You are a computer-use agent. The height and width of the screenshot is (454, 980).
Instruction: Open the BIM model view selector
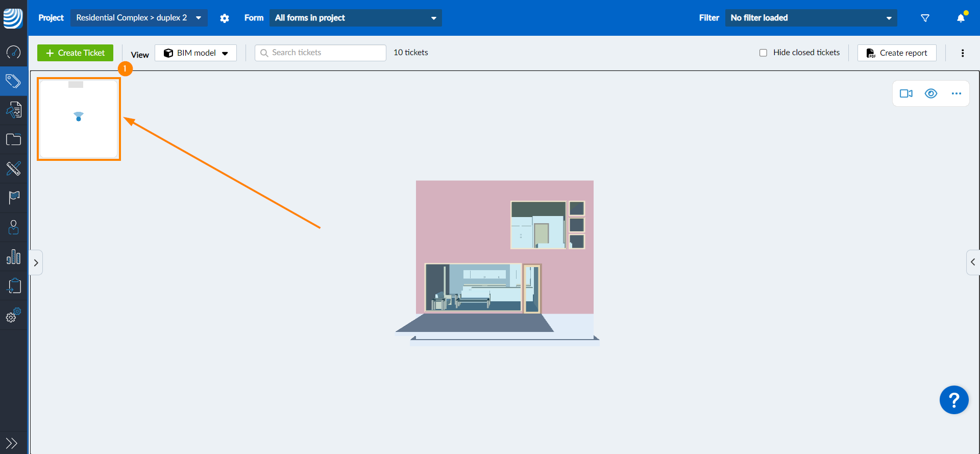195,53
